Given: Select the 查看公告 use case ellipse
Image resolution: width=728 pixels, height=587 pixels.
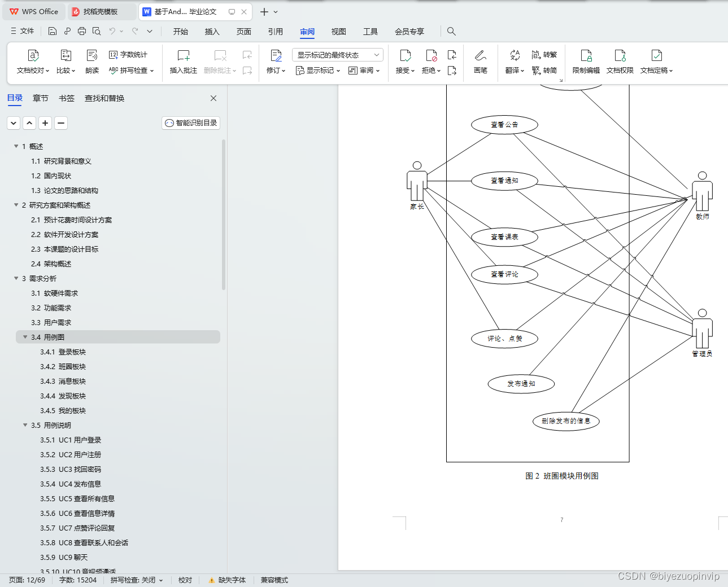Looking at the screenshot, I should click(504, 125).
